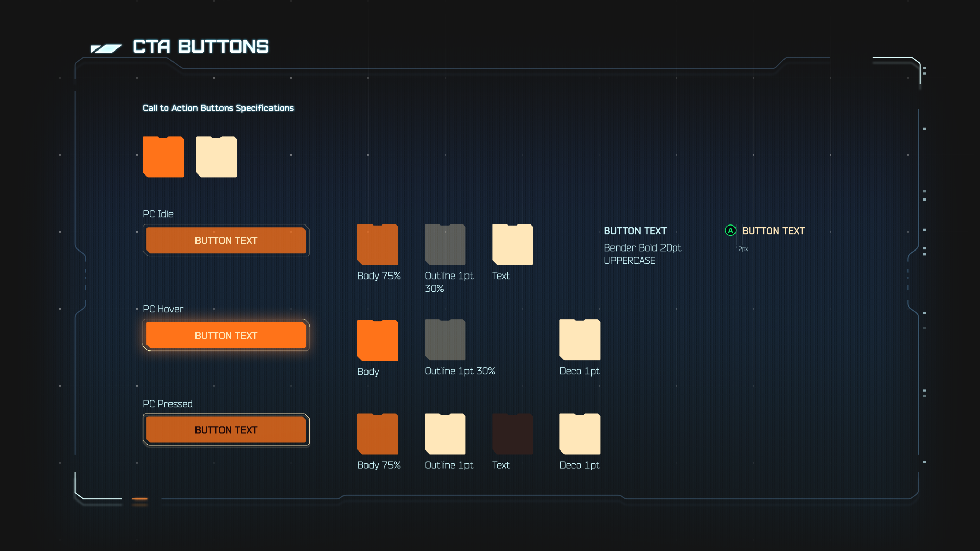Pick the PC Idle Body 75% orange swatch
980x551 pixels.
pyautogui.click(x=378, y=245)
